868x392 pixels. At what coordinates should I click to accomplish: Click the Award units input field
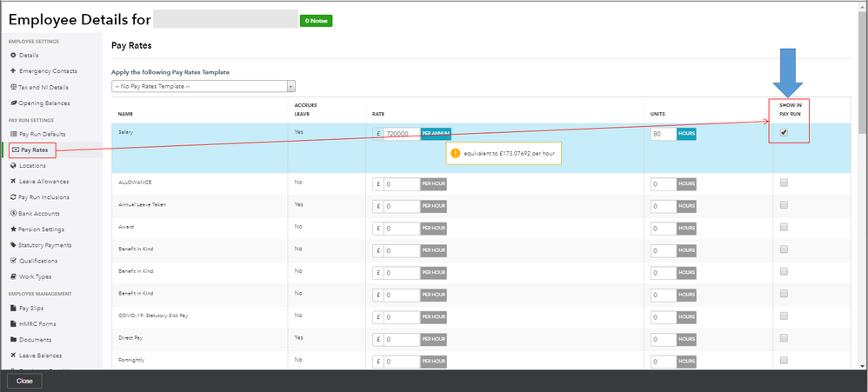click(664, 229)
